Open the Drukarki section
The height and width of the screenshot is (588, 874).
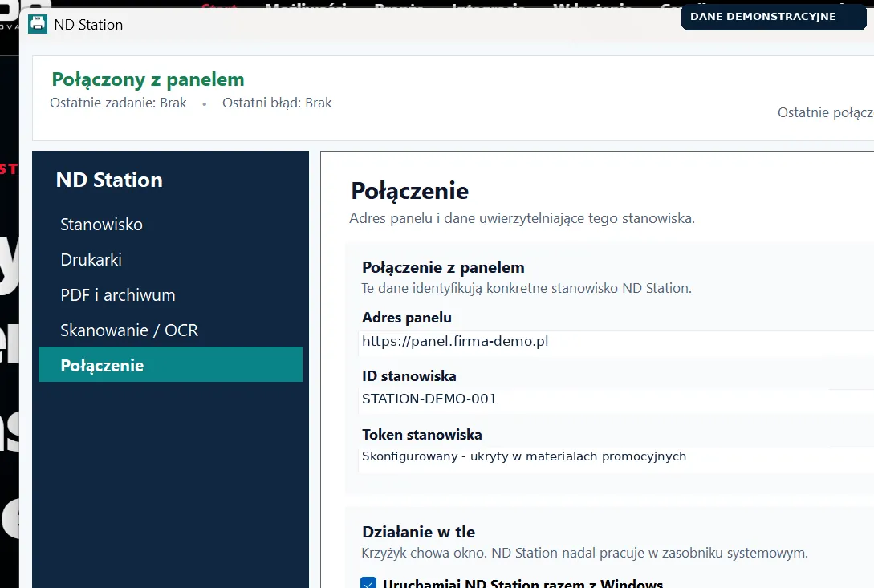[x=91, y=259]
